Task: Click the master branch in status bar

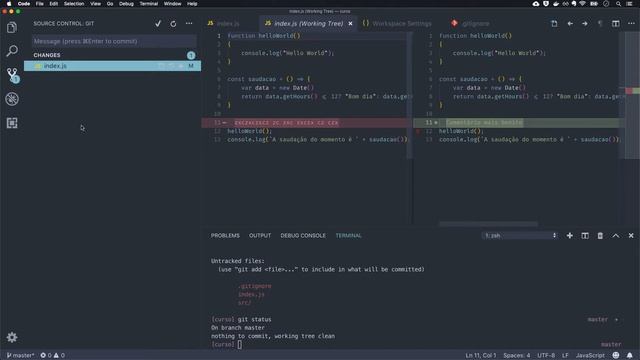Action: [x=20, y=355]
